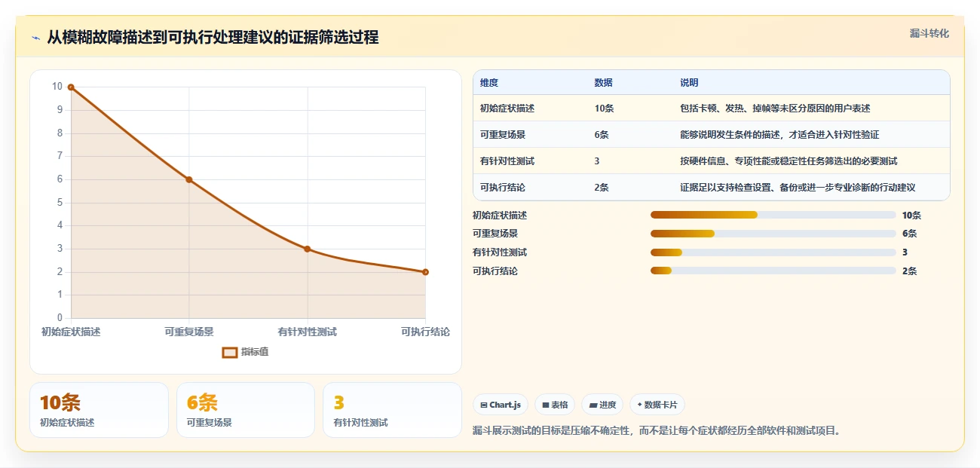Screen dimensions: 980x468
Task: Click the 说明 column header
Action: pyautogui.click(x=689, y=83)
